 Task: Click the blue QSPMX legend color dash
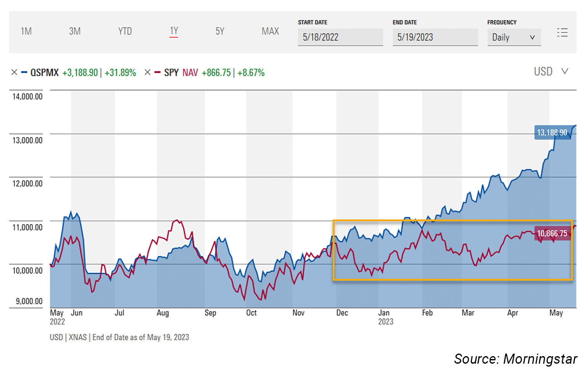pyautogui.click(x=24, y=73)
